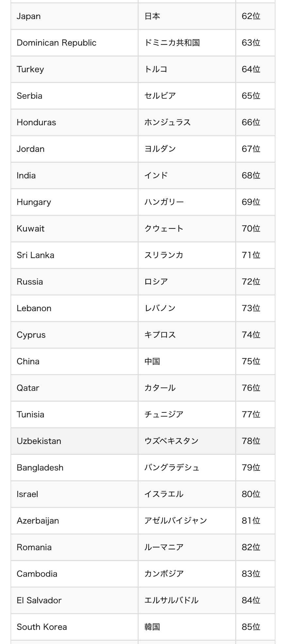Select the South Korea country cell
294x644 pixels.
[x=42, y=627]
